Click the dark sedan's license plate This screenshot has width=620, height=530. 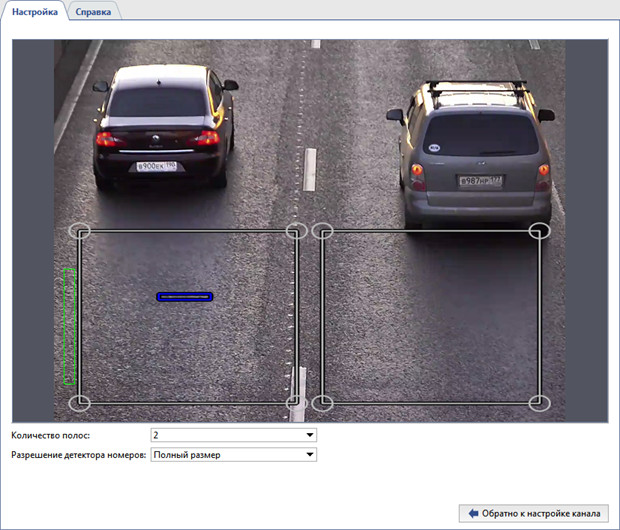157,166
